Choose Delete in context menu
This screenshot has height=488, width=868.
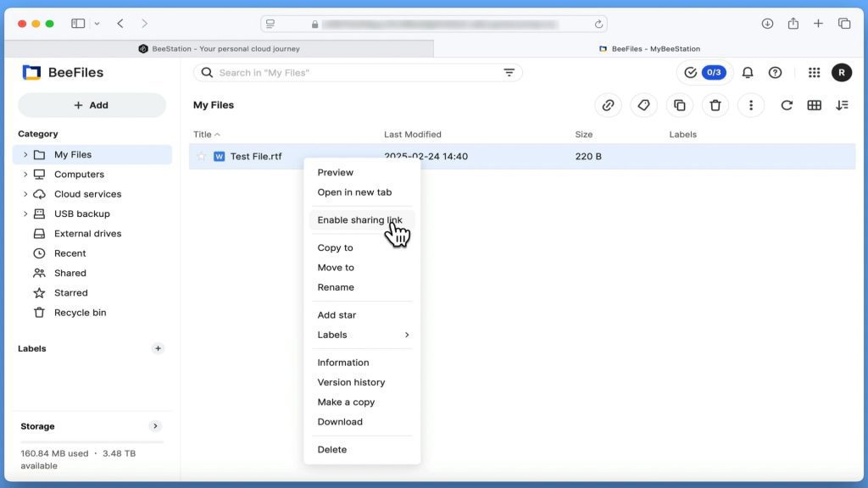[x=362, y=450]
